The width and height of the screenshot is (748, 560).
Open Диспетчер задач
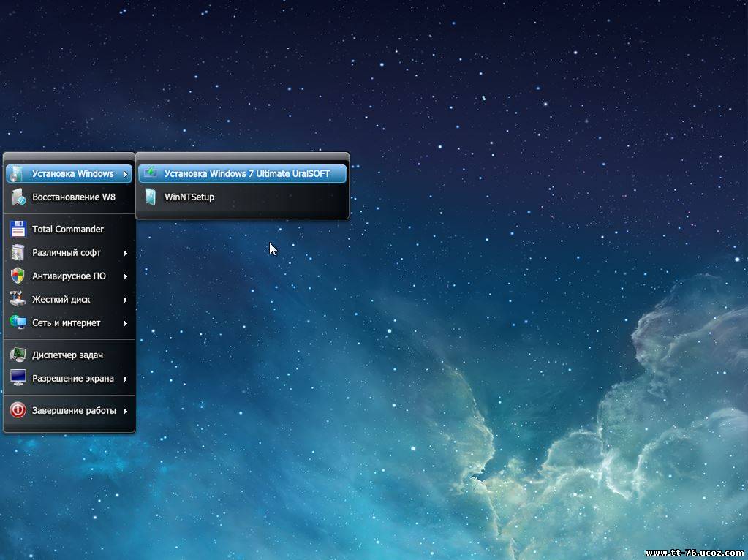[69, 355]
